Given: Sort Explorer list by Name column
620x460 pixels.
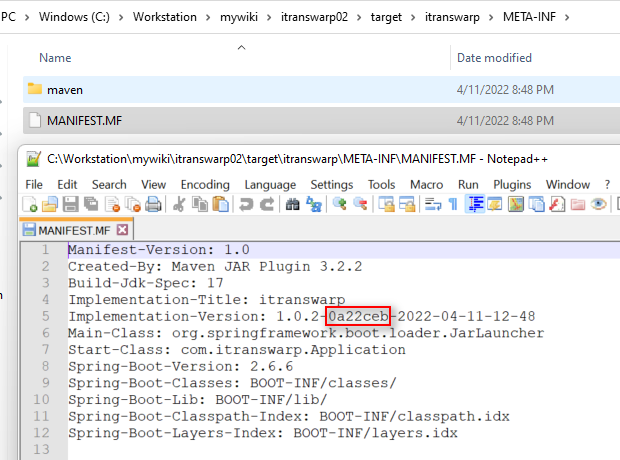Looking at the screenshot, I should (x=55, y=58).
